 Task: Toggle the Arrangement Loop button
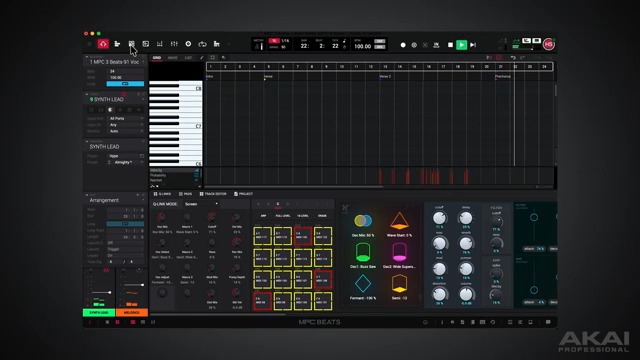(125, 224)
